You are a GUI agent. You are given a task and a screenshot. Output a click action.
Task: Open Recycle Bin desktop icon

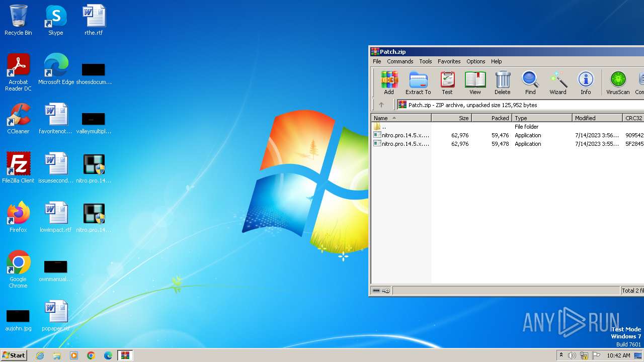pos(18,20)
